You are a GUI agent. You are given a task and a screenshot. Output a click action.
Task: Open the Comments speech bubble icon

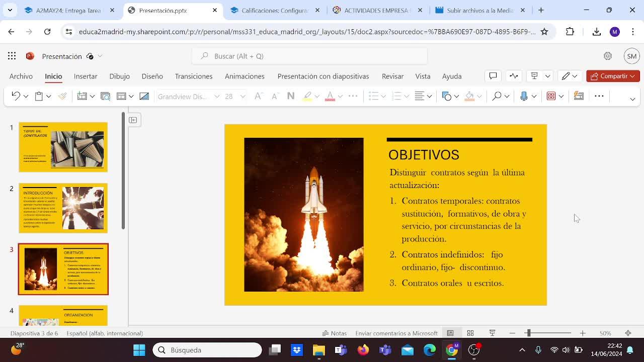(493, 76)
